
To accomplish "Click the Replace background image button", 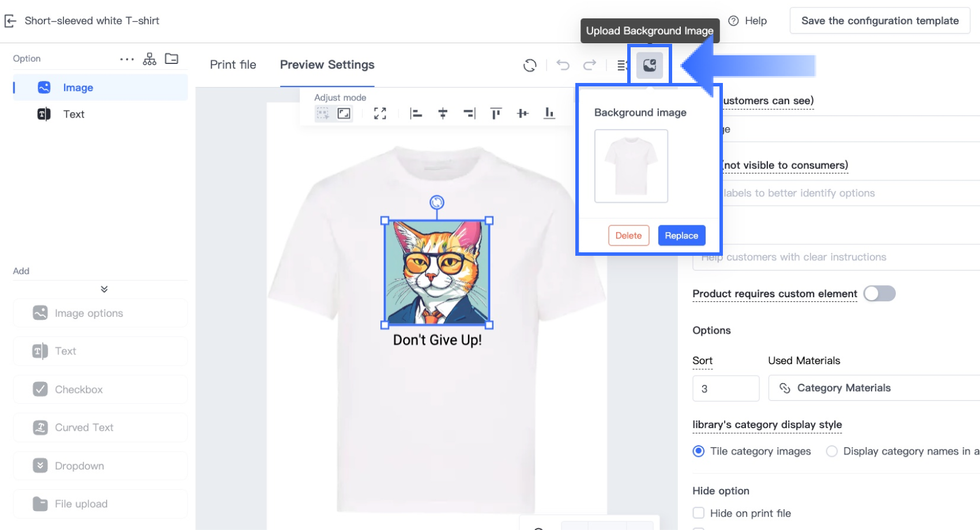I will click(x=681, y=236).
